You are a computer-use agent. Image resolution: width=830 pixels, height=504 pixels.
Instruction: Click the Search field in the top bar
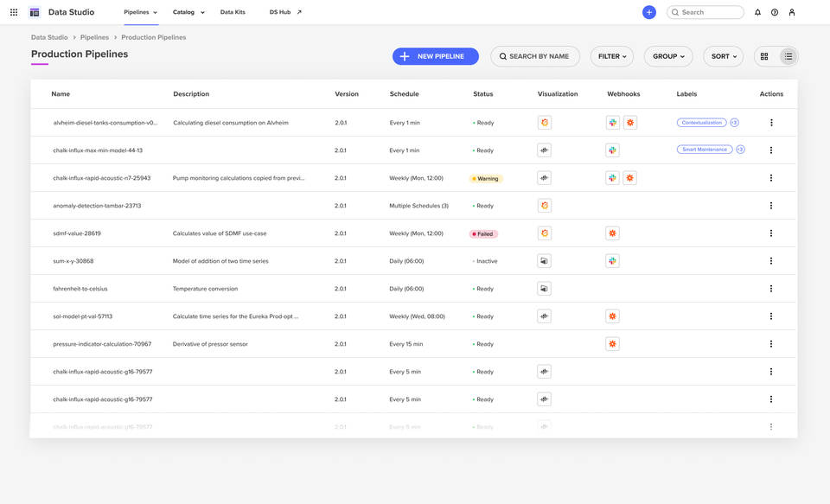705,11
